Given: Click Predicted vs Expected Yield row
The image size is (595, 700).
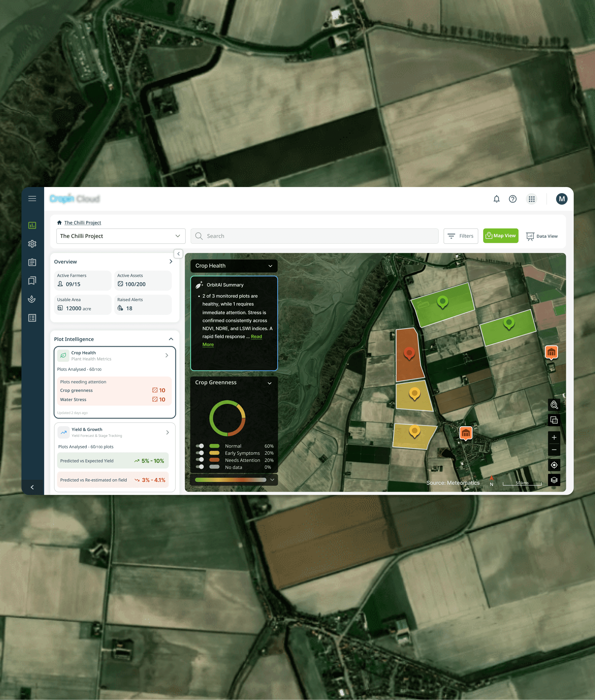Looking at the screenshot, I should coord(113,461).
